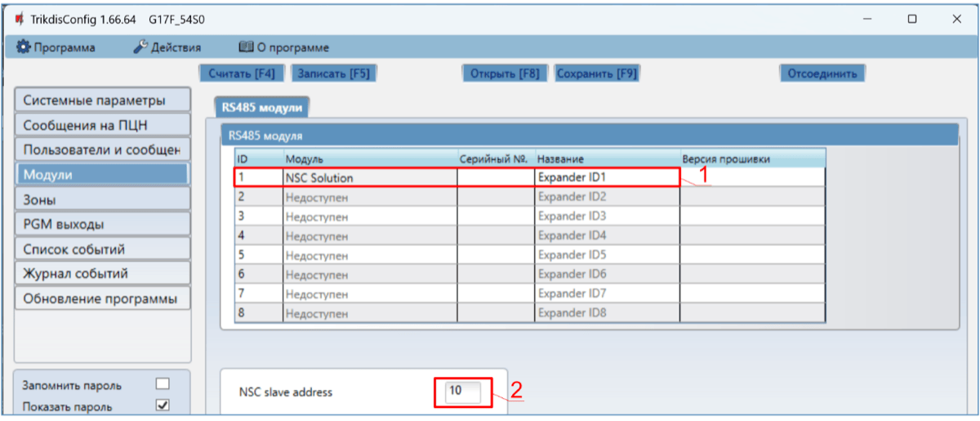The image size is (980, 421).
Task: Select NSC Solution module in row 1
Action: pos(369,177)
